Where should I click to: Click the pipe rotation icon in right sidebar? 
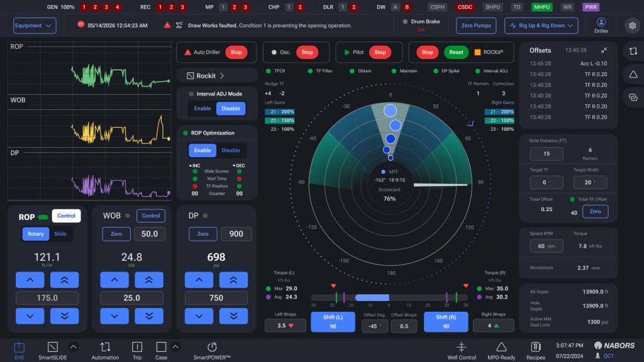pyautogui.click(x=633, y=52)
